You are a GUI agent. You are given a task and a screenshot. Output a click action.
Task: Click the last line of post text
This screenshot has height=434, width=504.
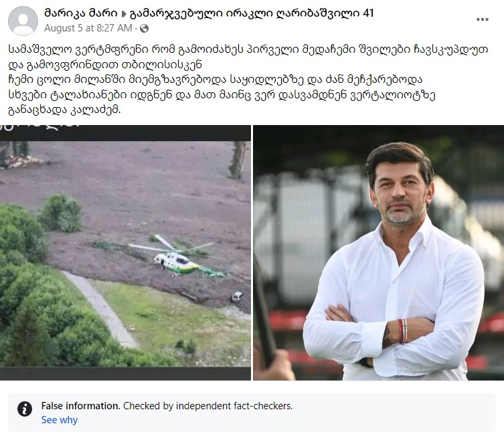[64, 110]
